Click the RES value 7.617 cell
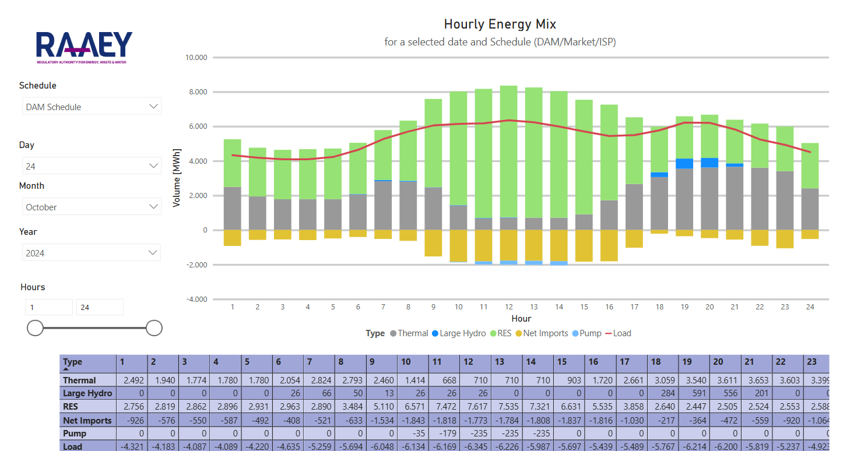 475,407
